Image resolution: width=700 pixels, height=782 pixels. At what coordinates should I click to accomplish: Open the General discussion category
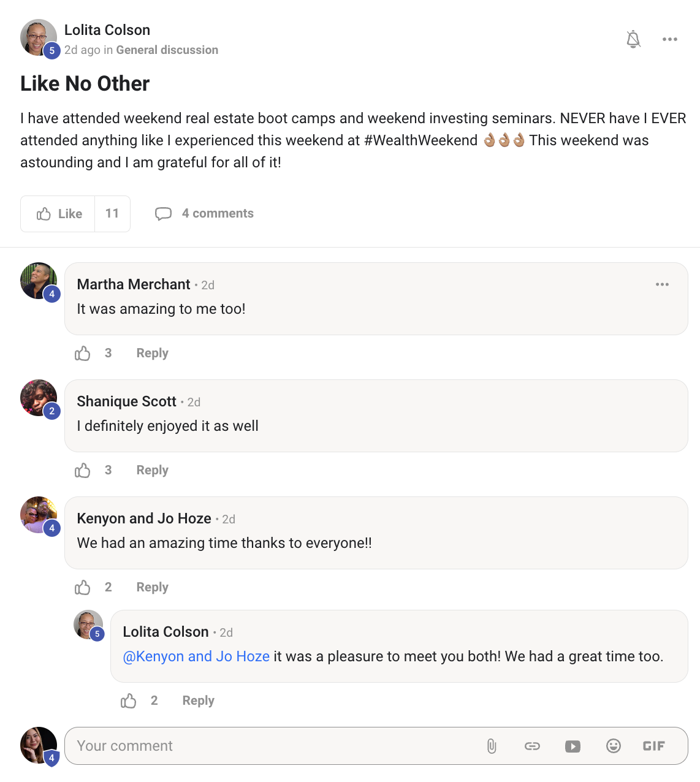click(167, 50)
